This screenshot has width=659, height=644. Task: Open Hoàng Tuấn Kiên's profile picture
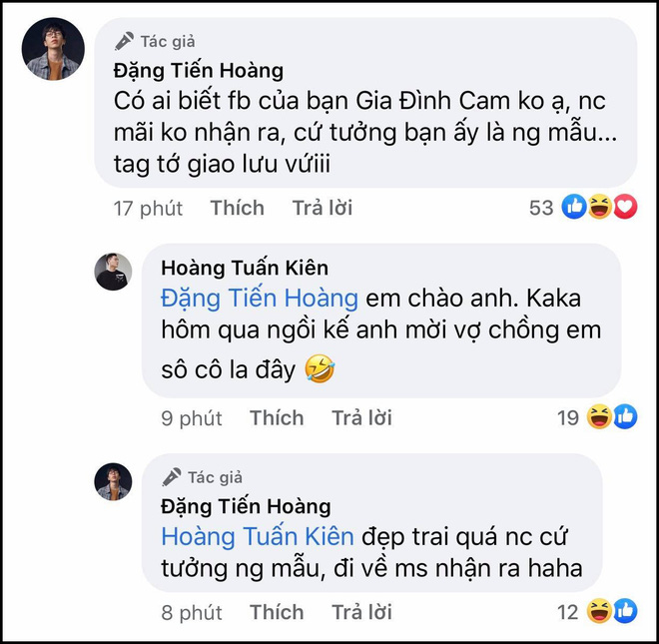pos(113,272)
